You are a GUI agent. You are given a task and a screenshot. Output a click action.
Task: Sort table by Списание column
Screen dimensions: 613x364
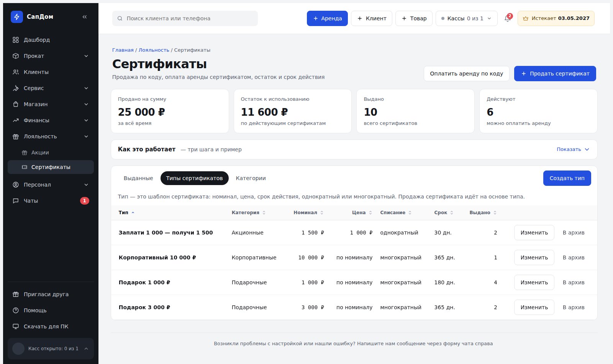tap(396, 213)
